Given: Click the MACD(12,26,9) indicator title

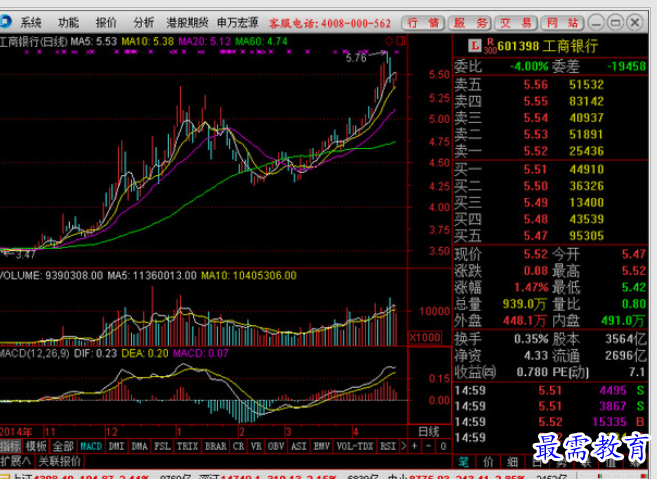Looking at the screenshot, I should tap(35, 353).
